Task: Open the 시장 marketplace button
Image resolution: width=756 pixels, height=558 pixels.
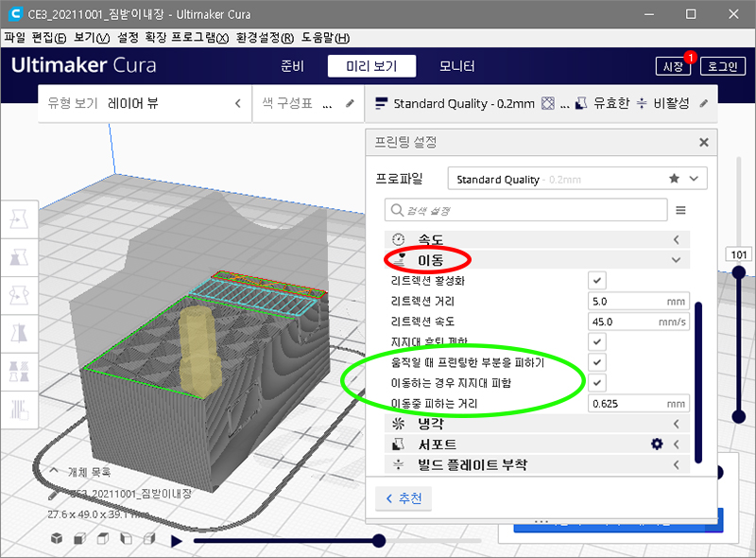Action: [x=673, y=66]
